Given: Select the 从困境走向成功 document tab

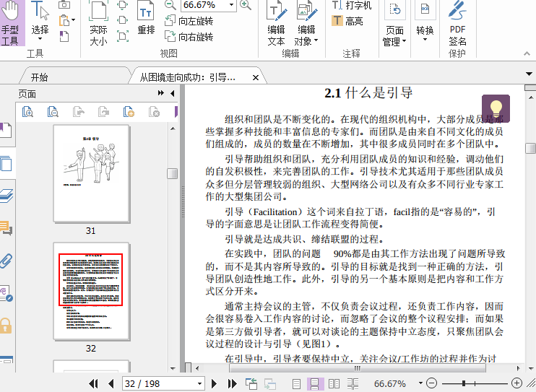Looking at the screenshot, I should coord(189,77).
